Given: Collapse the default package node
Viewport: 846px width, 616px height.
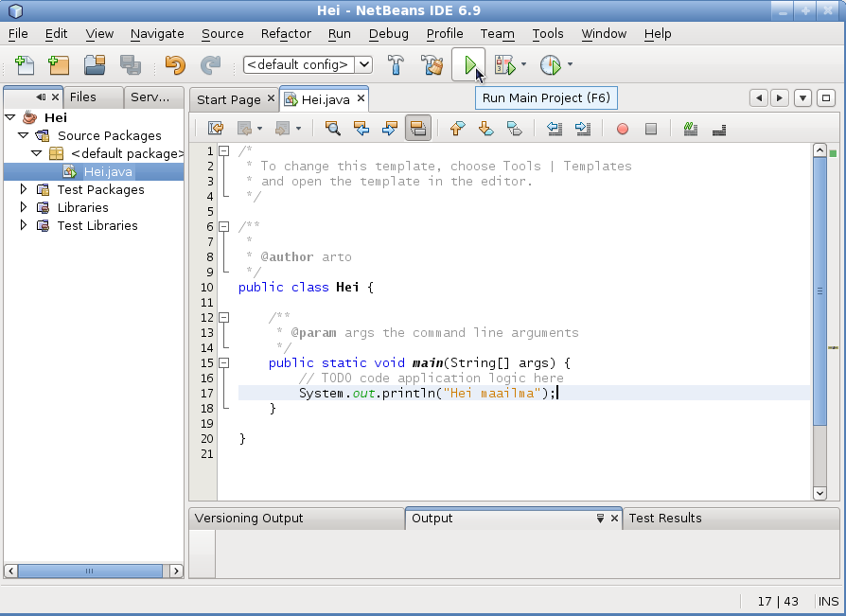Looking at the screenshot, I should tap(36, 153).
